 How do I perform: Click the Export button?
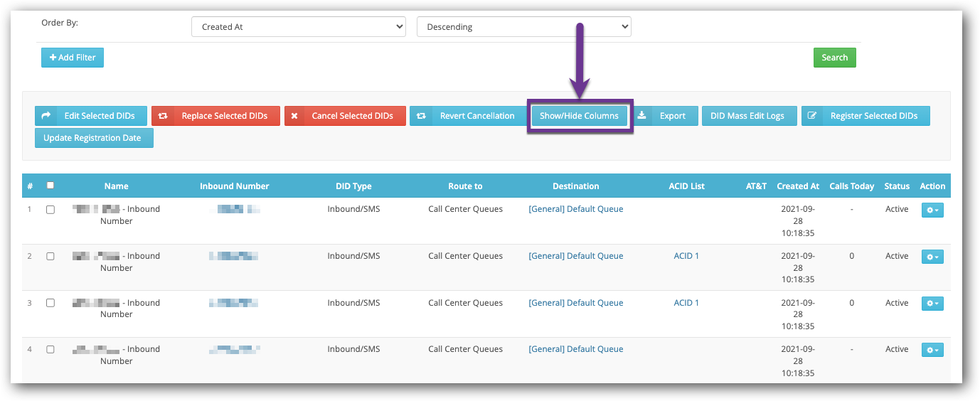coord(665,116)
